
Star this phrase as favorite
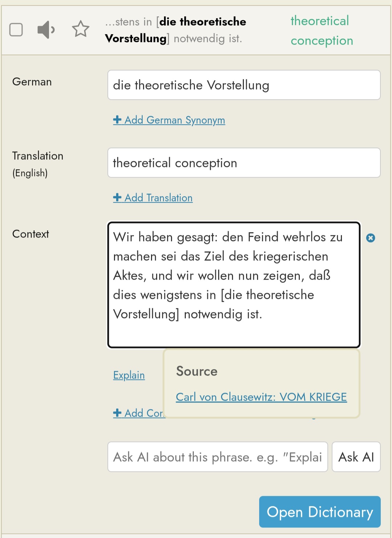tap(81, 29)
